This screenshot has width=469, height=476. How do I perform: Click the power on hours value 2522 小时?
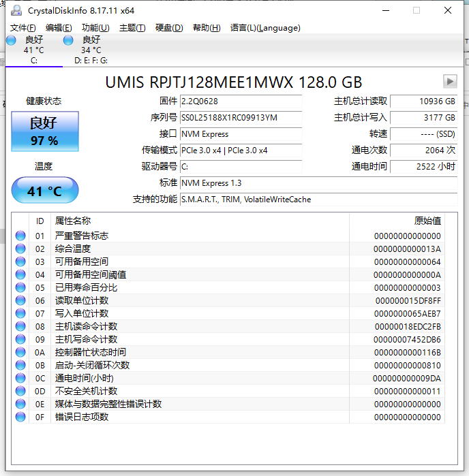(424, 167)
